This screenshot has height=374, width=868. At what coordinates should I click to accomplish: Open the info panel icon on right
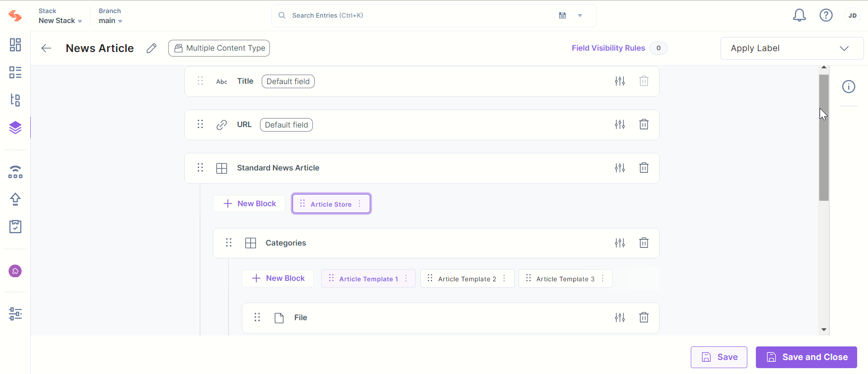click(x=849, y=86)
